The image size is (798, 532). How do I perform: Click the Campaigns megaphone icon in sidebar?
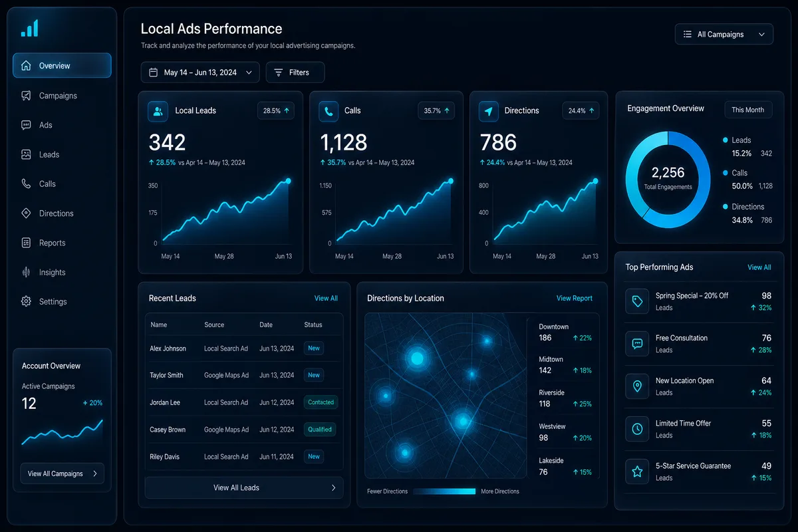pyautogui.click(x=26, y=95)
